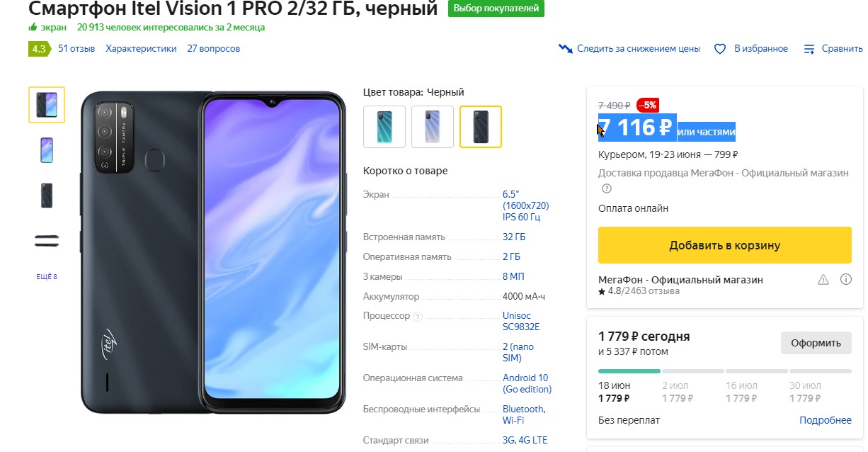Click the info circle icon beside МегаФон store
Screen dimensions: 868x452
tap(845, 280)
